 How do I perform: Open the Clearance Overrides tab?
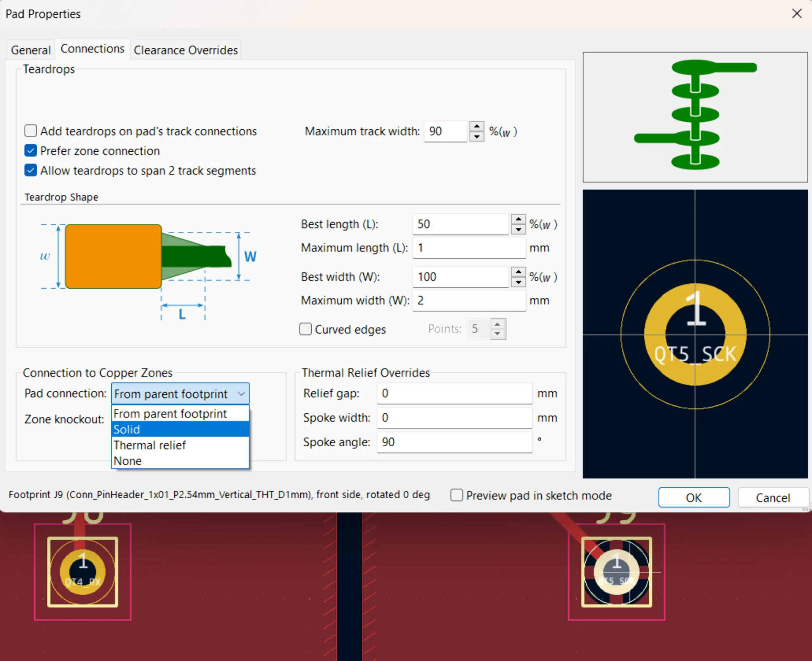(186, 50)
